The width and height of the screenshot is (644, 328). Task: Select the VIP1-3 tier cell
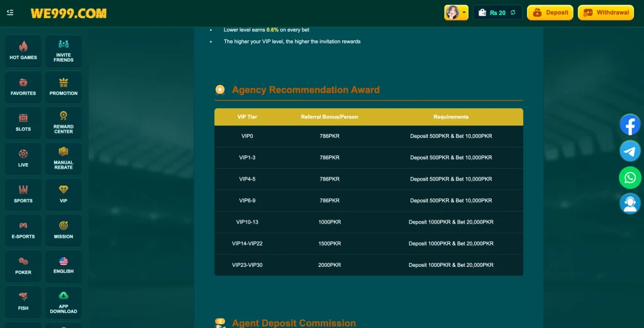click(247, 157)
